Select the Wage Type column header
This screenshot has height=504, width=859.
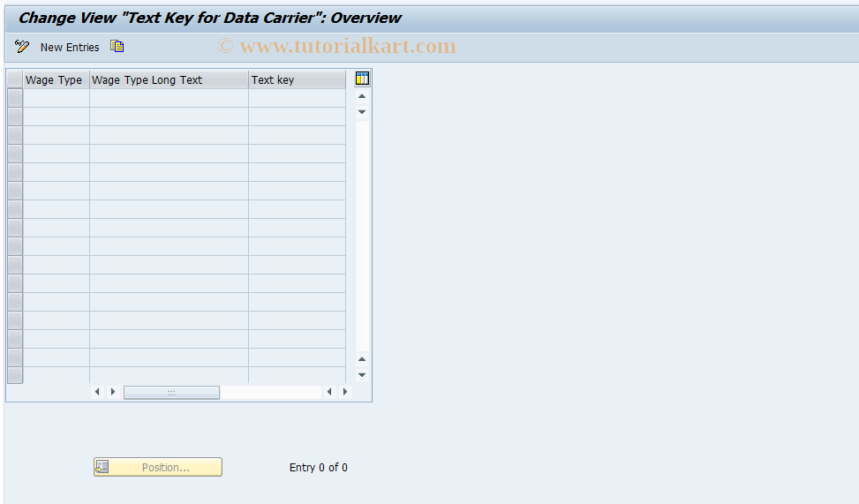click(56, 80)
